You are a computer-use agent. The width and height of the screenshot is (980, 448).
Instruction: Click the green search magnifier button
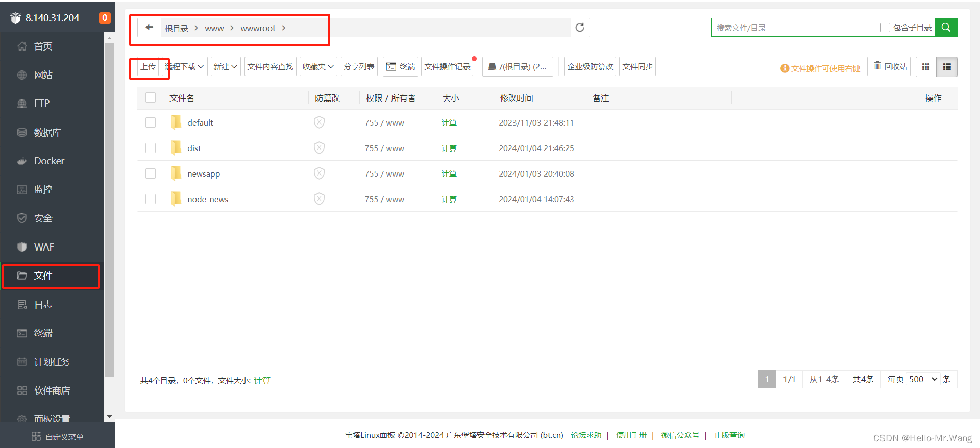click(946, 28)
